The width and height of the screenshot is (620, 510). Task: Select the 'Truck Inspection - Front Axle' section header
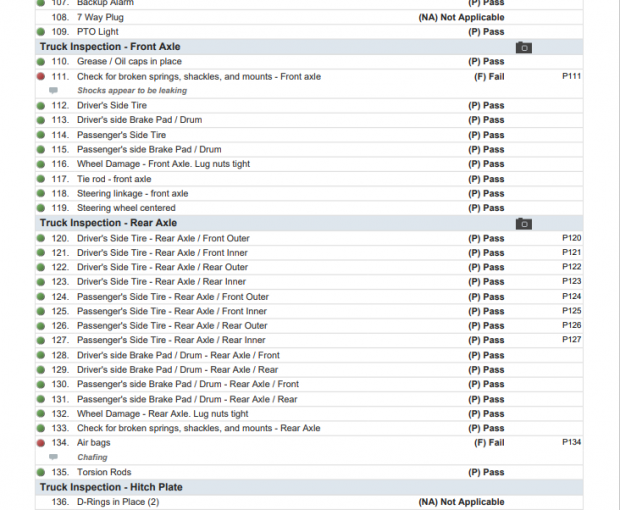pyautogui.click(x=108, y=47)
